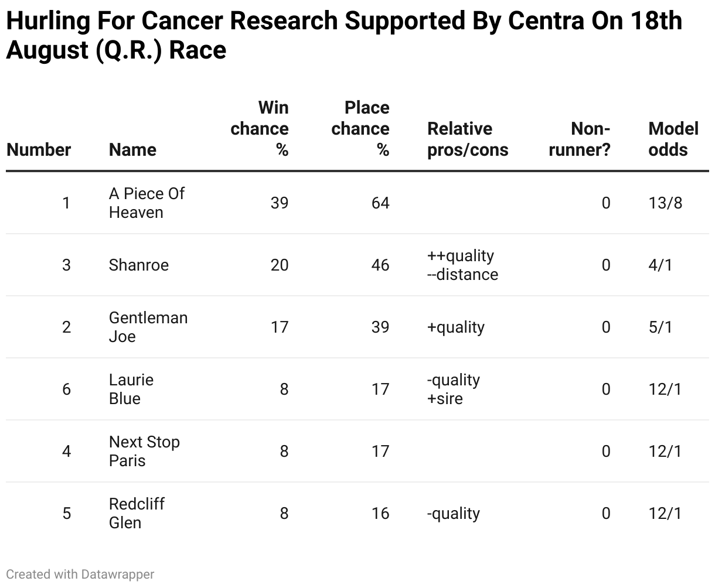This screenshot has width=715, height=588.
Task: Click the "Non-runner?" column header
Action: [580, 139]
